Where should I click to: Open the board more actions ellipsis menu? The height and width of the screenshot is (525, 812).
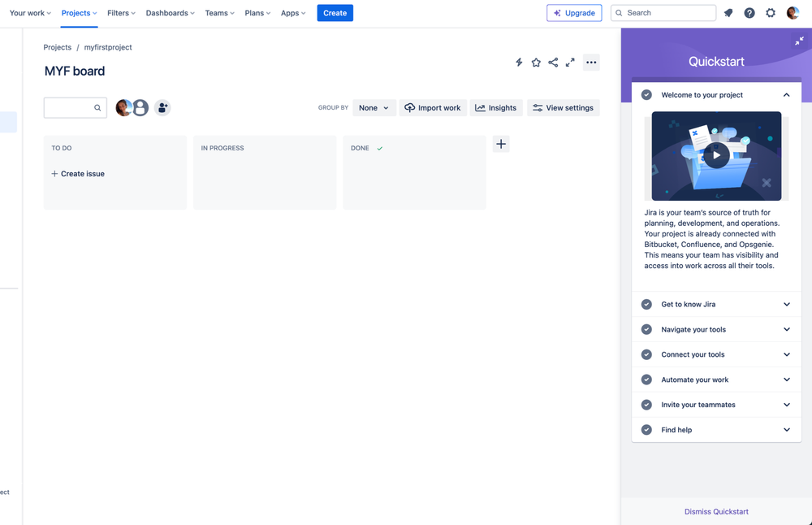[x=591, y=63]
